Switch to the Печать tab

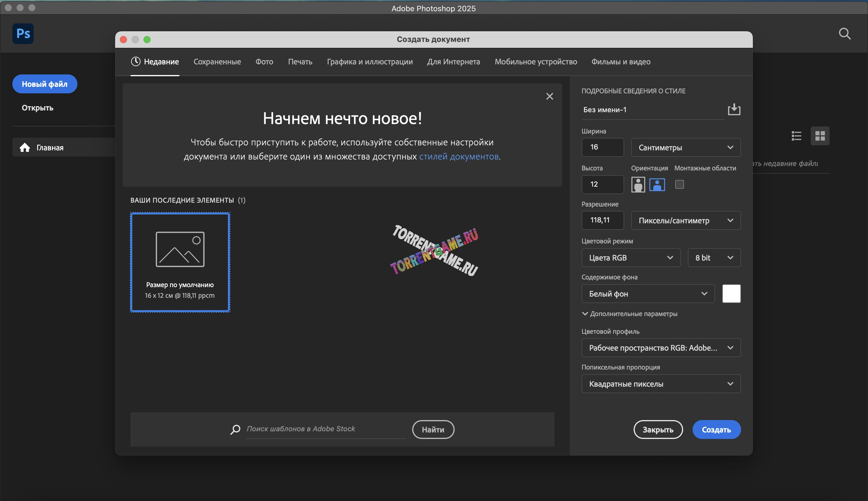pos(300,62)
